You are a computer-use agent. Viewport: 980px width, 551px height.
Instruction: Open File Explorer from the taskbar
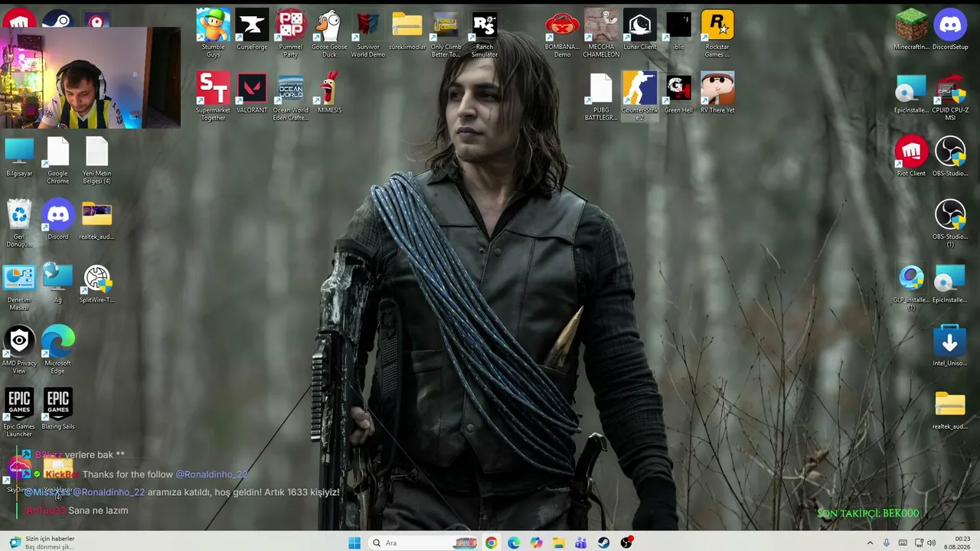[x=559, y=543]
